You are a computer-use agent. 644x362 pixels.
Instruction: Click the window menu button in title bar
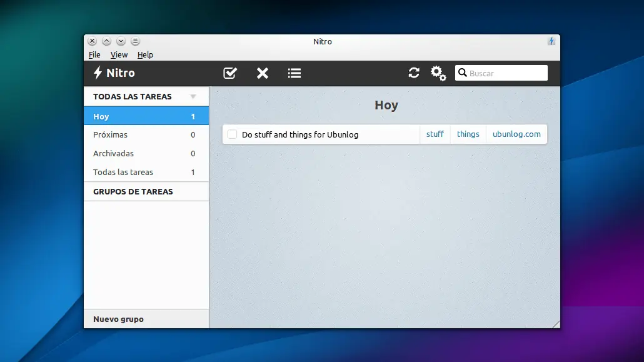tap(135, 41)
